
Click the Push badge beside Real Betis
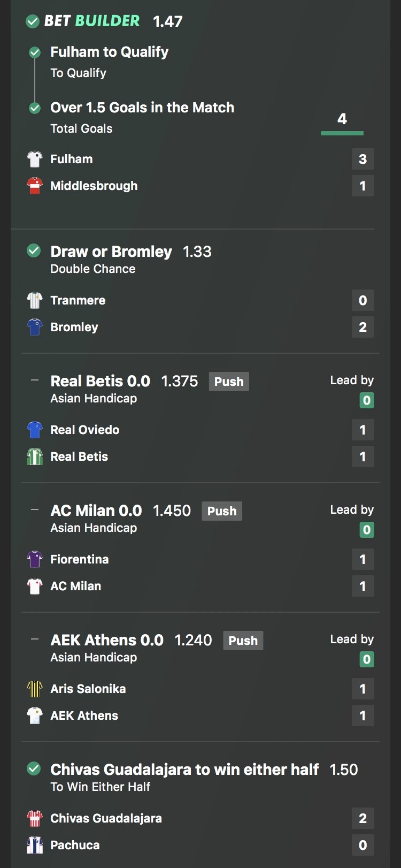click(229, 382)
